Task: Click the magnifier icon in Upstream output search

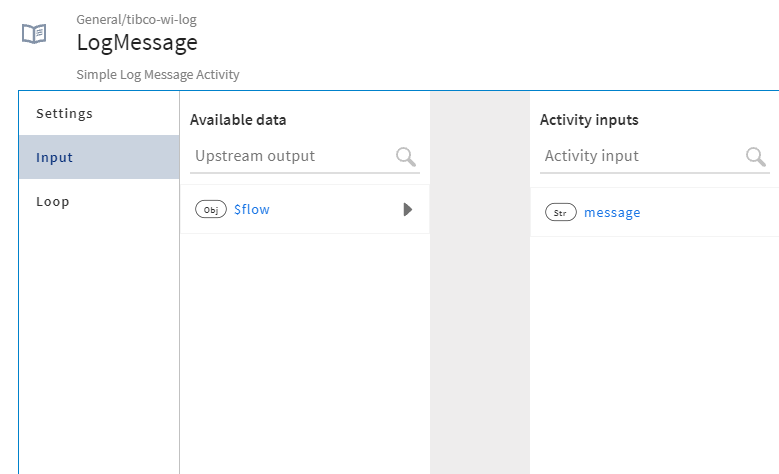Action: [x=406, y=156]
